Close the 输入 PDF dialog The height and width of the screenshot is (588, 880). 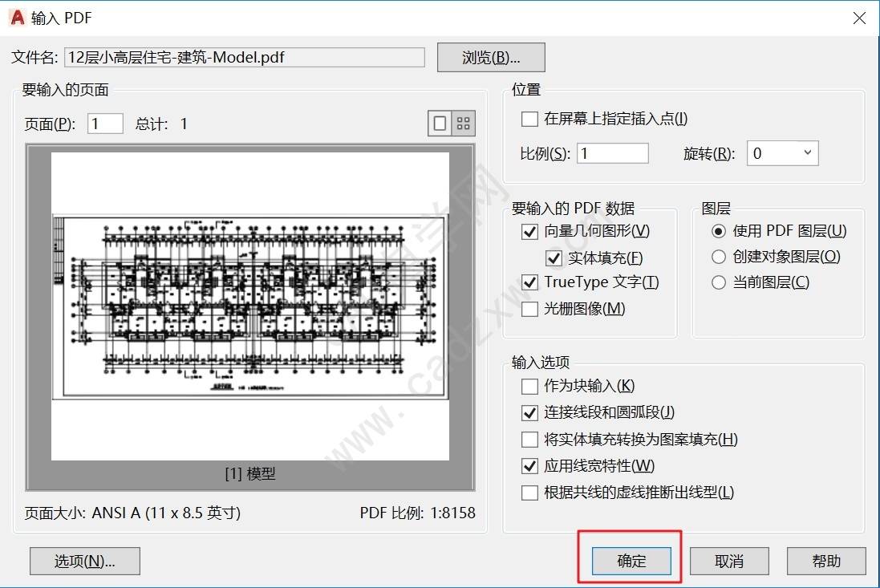858,18
